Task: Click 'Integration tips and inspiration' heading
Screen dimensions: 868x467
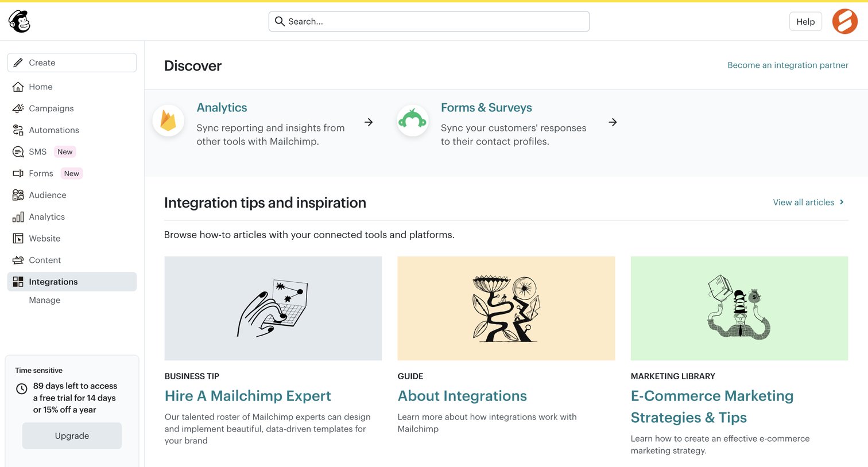Action: click(x=265, y=203)
